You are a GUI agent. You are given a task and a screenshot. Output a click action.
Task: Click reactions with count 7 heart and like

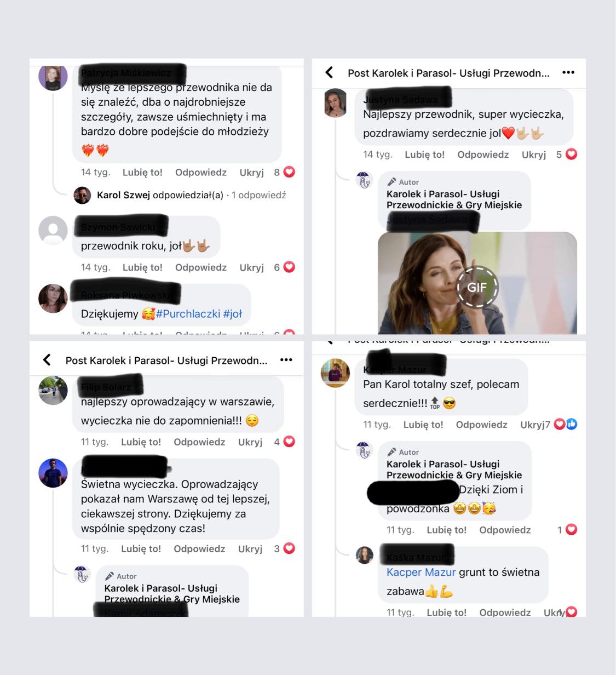565,424
